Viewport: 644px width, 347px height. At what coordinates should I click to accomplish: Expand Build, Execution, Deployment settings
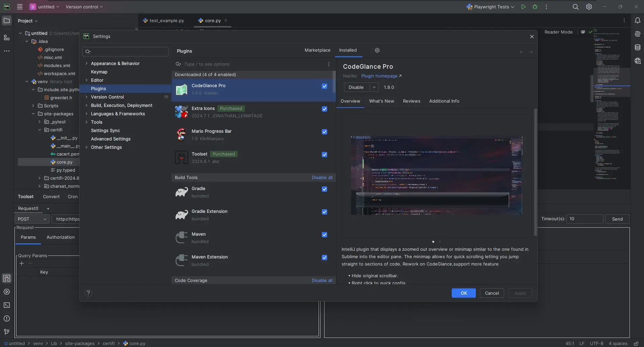tap(86, 105)
